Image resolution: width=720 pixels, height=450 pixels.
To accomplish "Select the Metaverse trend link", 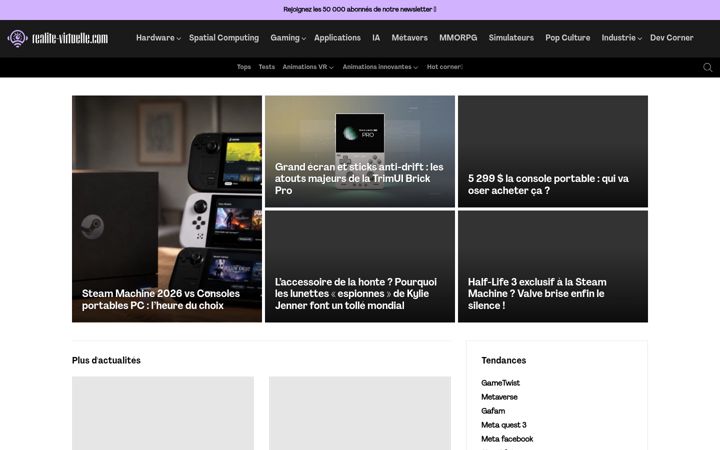I will 499,397.
